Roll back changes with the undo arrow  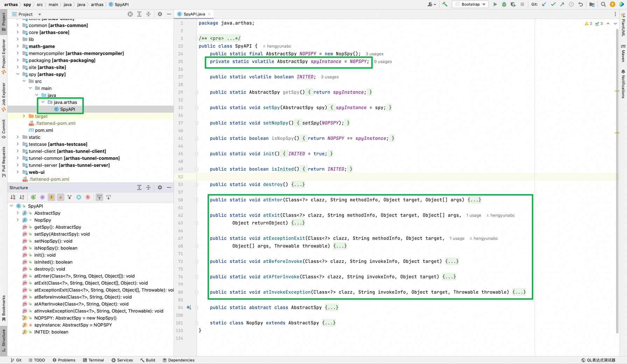(581, 5)
